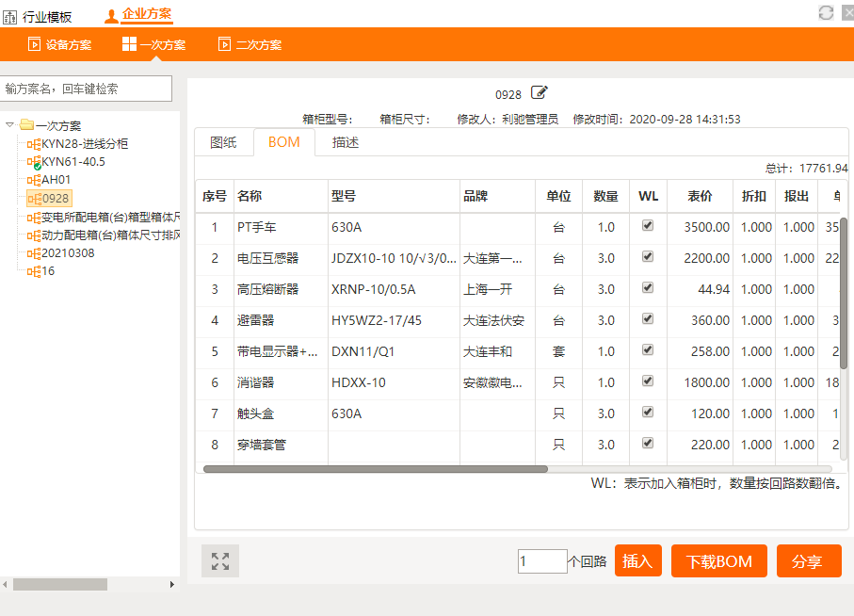The width and height of the screenshot is (854, 616).
Task: Toggle WL checkbox for 高压熔断器 row
Action: 648,287
